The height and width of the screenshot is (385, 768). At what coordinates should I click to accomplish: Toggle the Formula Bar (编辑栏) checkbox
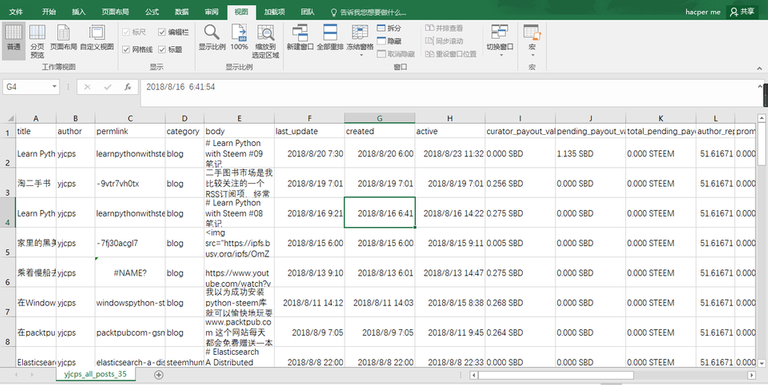coord(162,32)
